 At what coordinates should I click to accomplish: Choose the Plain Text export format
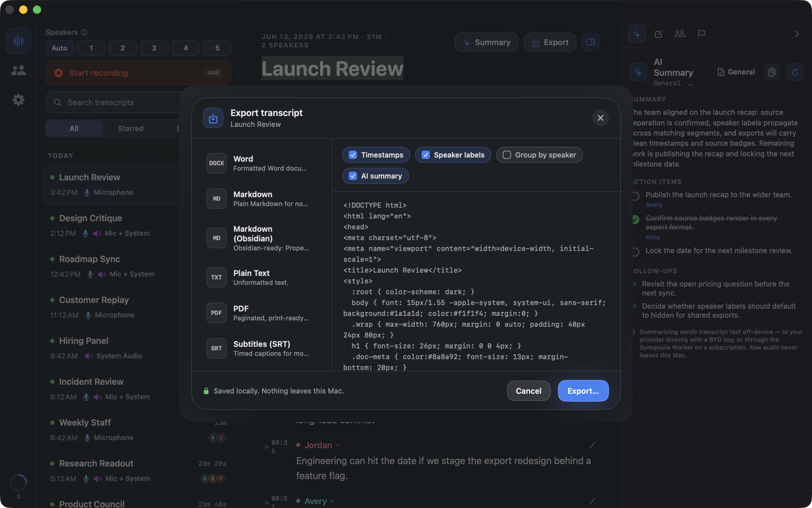click(262, 277)
